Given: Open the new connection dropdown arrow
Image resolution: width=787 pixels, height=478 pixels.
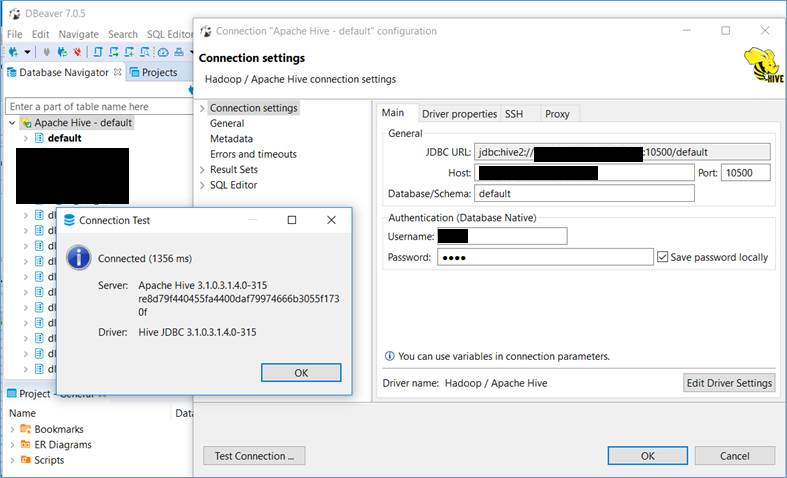Looking at the screenshot, I should (x=27, y=52).
